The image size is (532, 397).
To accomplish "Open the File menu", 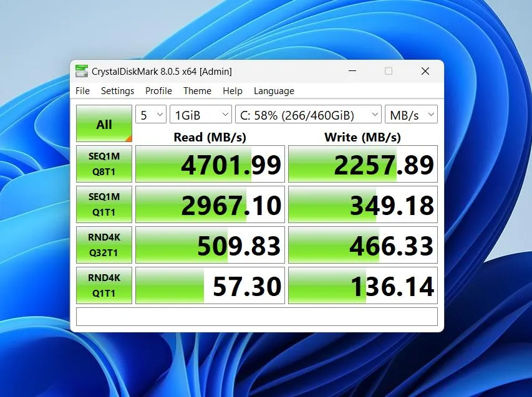I will pyautogui.click(x=82, y=91).
